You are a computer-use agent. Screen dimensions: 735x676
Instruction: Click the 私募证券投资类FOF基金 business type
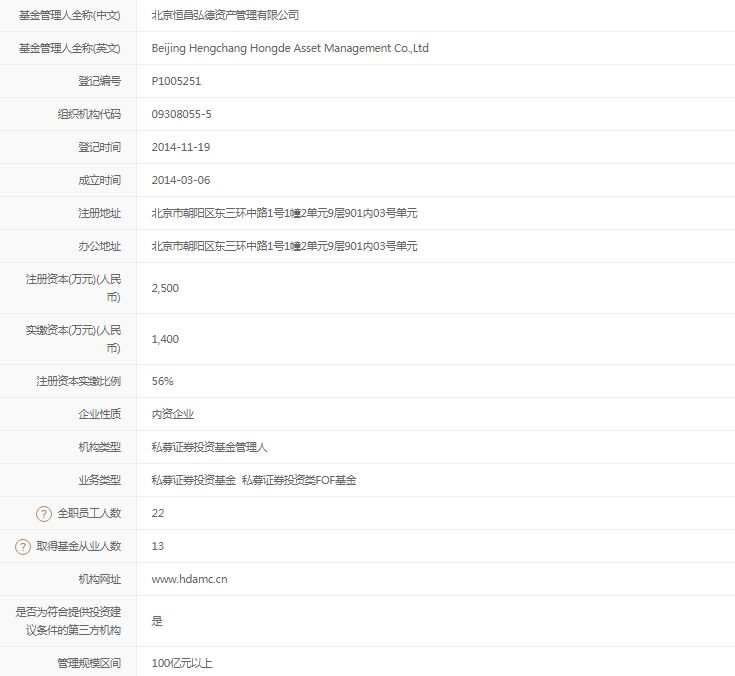[299, 480]
